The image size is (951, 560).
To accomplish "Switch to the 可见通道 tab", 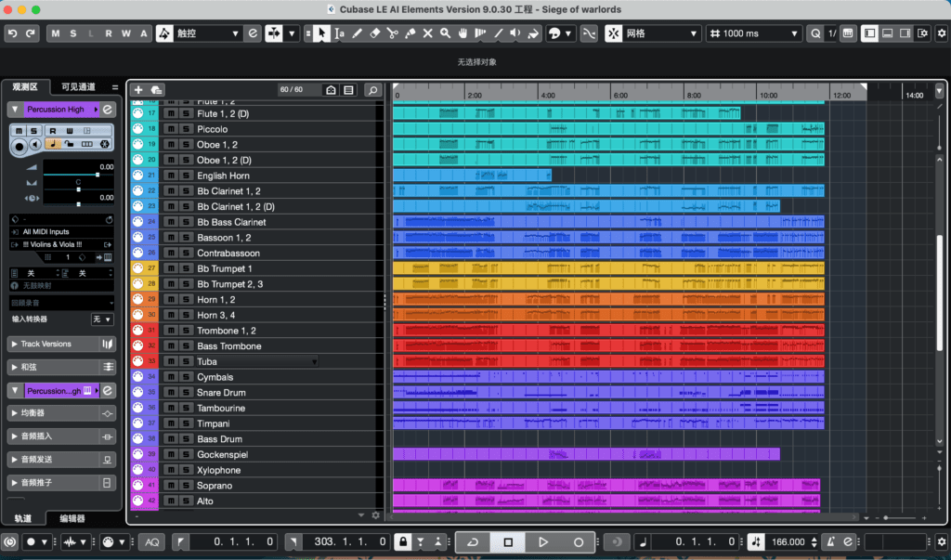I will pos(77,86).
